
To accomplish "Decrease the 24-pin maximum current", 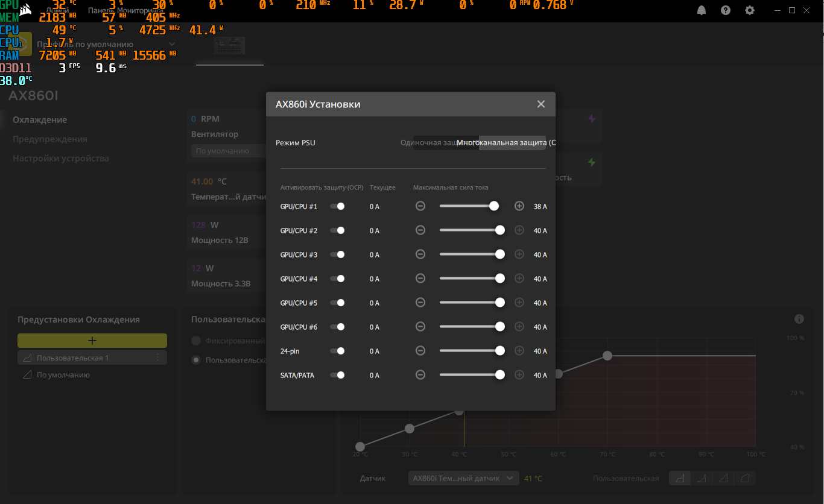I will click(420, 351).
